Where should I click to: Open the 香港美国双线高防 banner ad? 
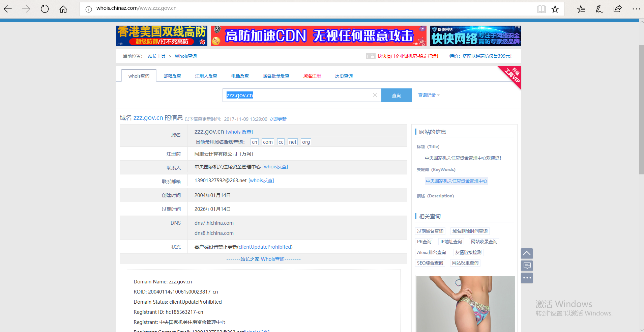[x=162, y=36]
